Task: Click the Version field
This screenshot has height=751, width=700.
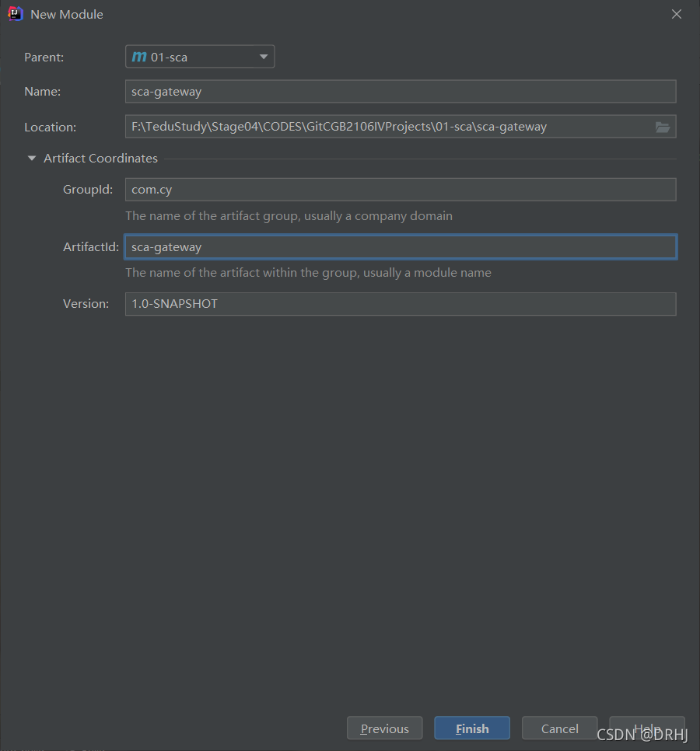Action: (x=401, y=304)
